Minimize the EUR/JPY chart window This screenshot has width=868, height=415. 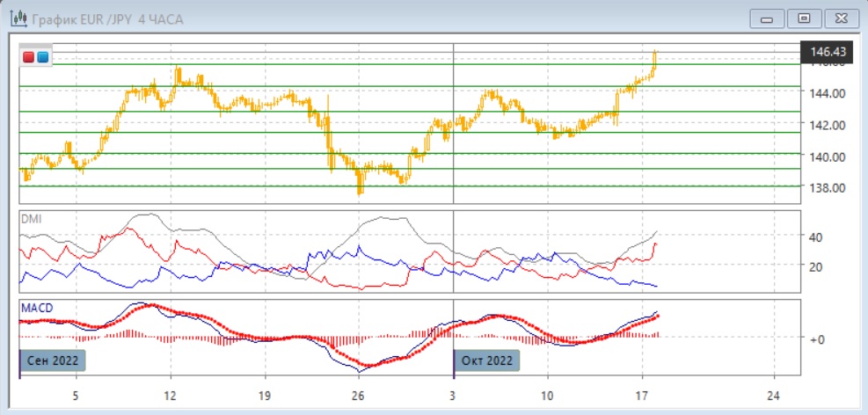769,18
